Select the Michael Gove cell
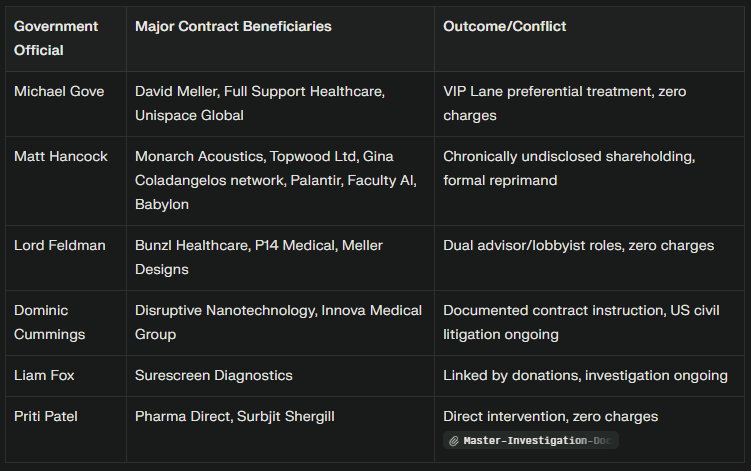751x471 pixels. [x=66, y=104]
